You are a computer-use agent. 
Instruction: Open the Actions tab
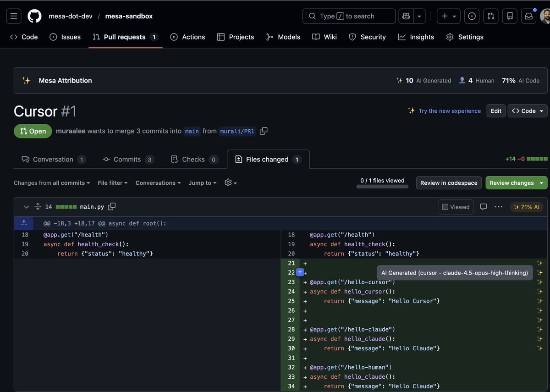(187, 37)
